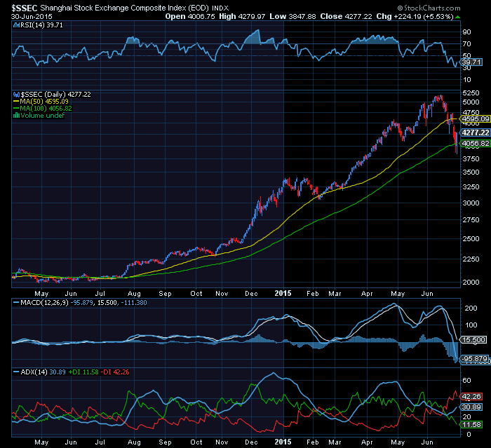This screenshot has width=491, height=448.
Task: Click the 10 level on RSI axis
Action: (466, 79)
